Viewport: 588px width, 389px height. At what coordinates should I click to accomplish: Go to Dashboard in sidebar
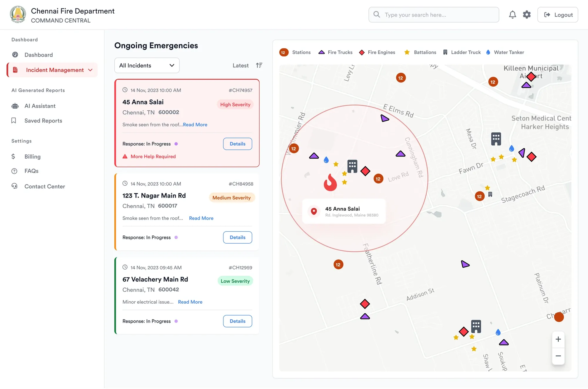tap(39, 55)
